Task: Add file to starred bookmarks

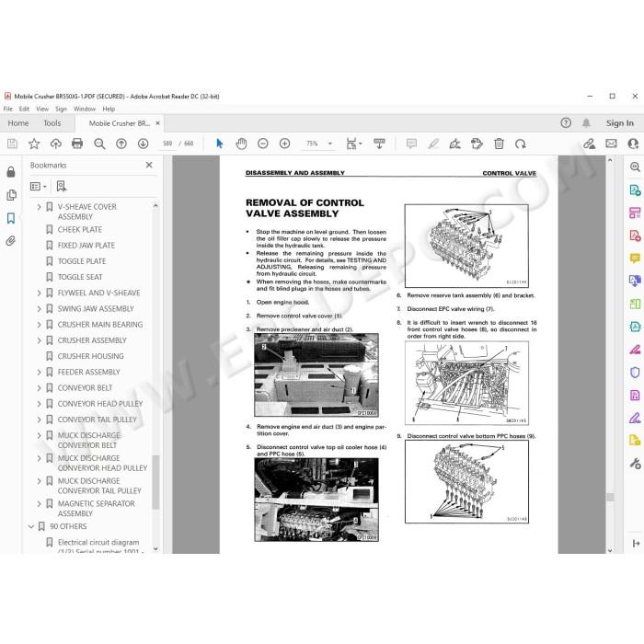Action: (x=34, y=144)
